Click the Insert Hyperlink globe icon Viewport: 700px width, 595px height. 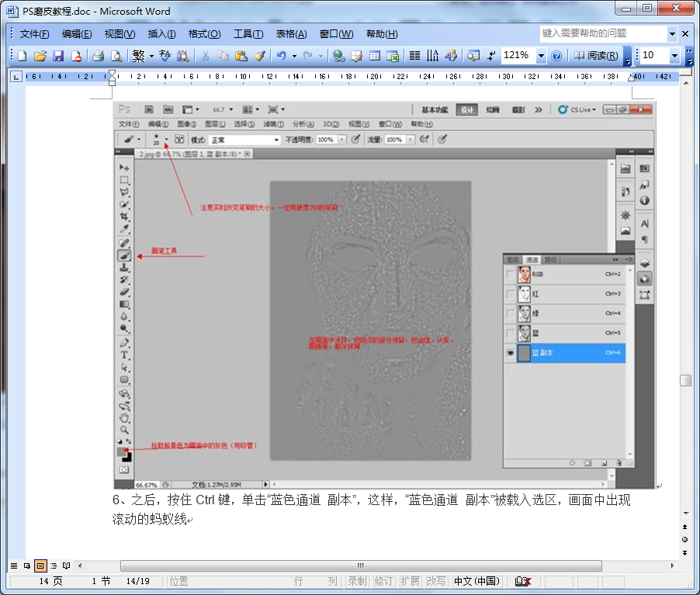tap(338, 56)
